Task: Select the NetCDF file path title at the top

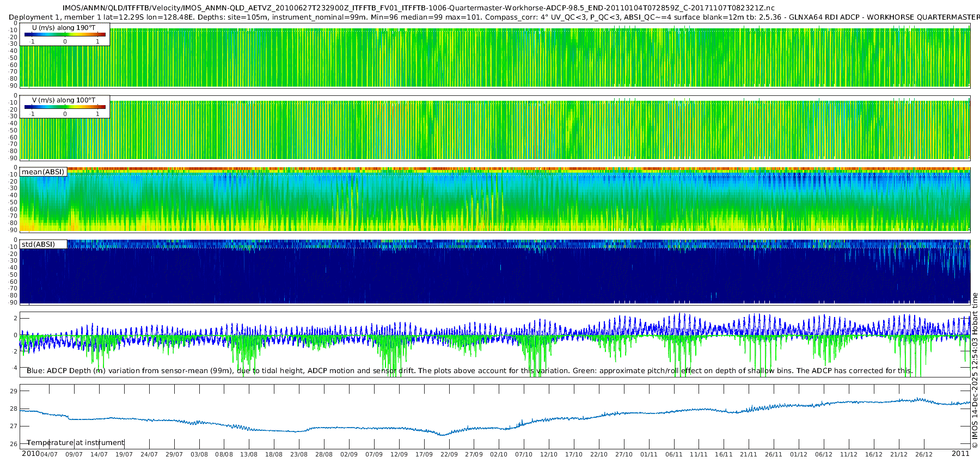Action: (418, 8)
